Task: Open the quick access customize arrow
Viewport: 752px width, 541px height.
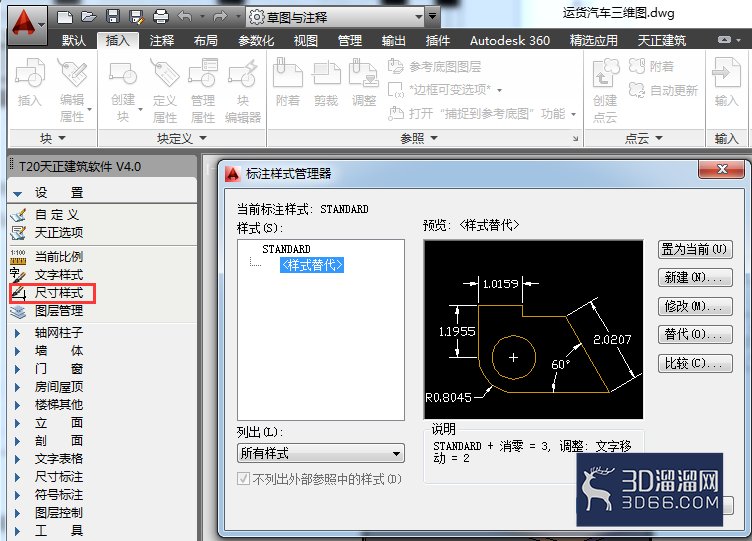Action: pos(433,17)
